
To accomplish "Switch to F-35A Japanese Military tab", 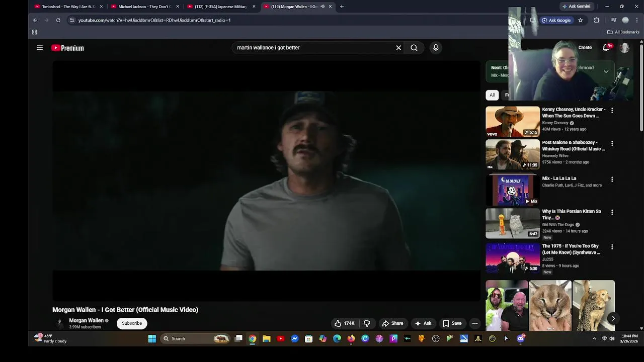I will 221,7.
